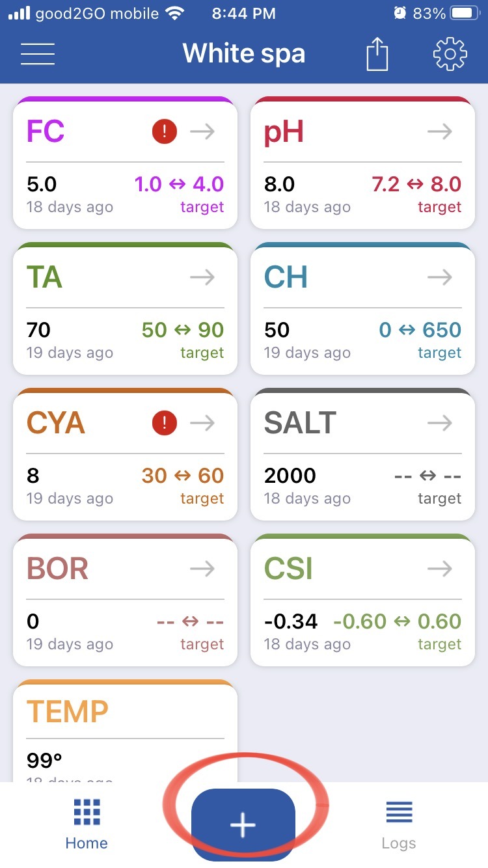Image resolution: width=488 pixels, height=868 pixels.
Task: Switch to the Home tab
Action: 87,824
